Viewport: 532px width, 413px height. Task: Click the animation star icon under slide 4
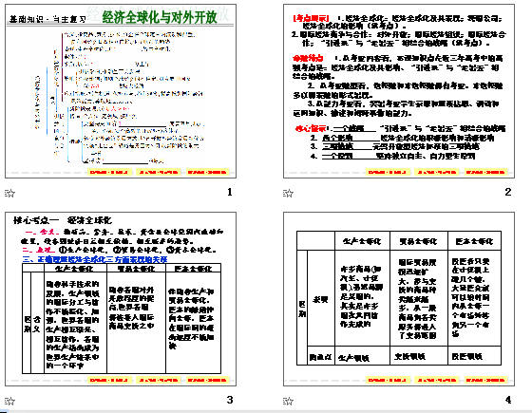(288, 401)
